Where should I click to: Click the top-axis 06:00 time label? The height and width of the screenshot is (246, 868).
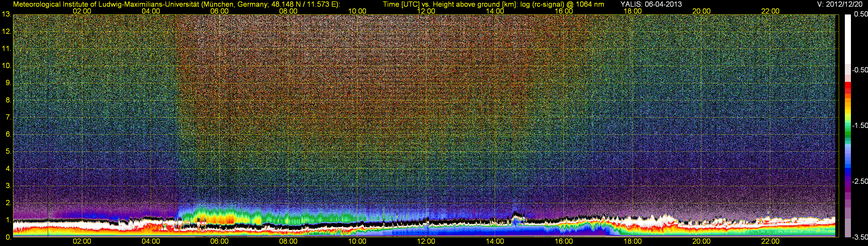click(219, 11)
